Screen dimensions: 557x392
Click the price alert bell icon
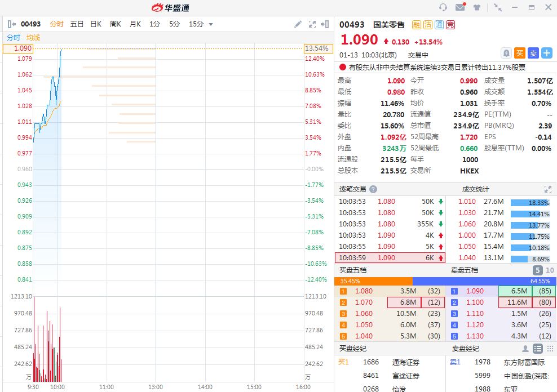coord(506,53)
